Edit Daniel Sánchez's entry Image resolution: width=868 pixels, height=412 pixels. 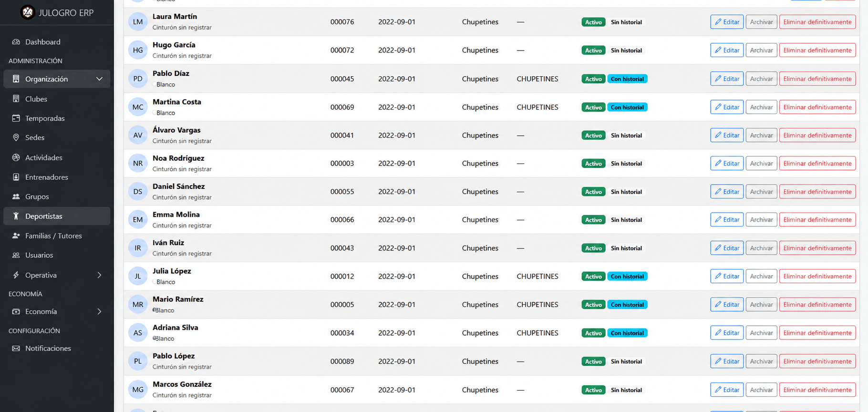point(727,192)
